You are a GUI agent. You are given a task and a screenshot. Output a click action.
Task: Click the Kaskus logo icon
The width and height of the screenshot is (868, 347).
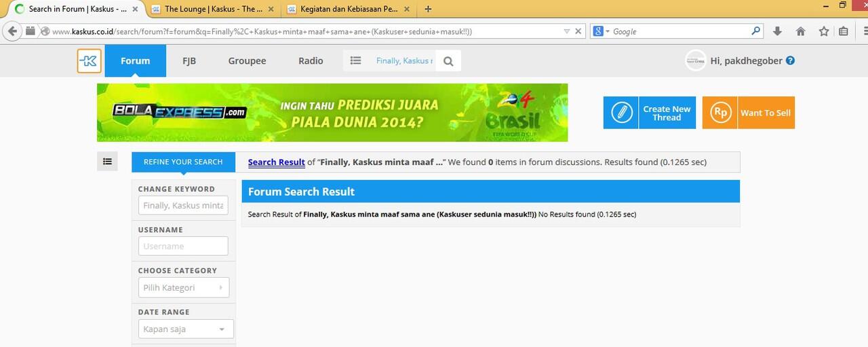click(x=90, y=60)
